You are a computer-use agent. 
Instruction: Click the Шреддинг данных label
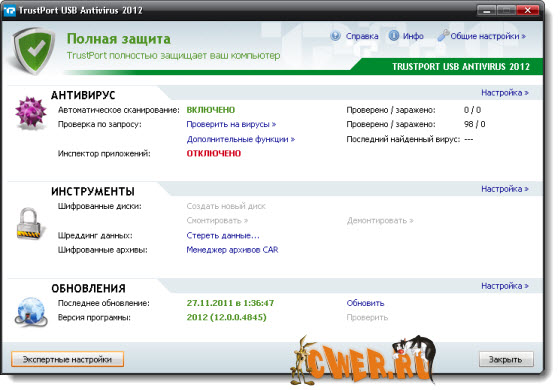pos(95,236)
